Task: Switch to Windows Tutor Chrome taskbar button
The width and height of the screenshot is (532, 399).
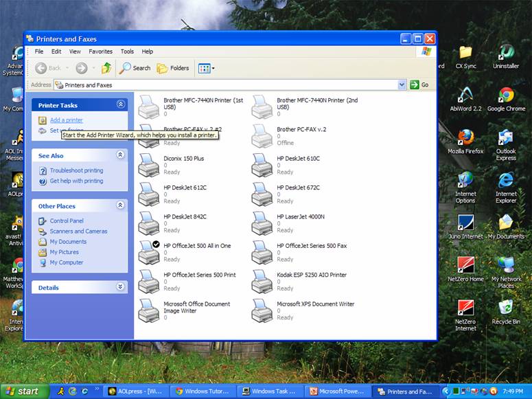Action: (203, 391)
